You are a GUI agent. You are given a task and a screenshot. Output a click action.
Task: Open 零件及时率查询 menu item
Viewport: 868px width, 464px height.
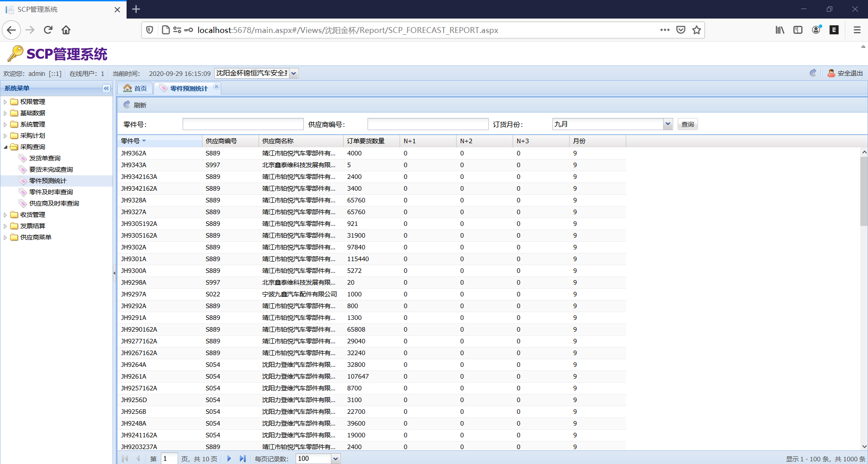pyautogui.click(x=51, y=192)
